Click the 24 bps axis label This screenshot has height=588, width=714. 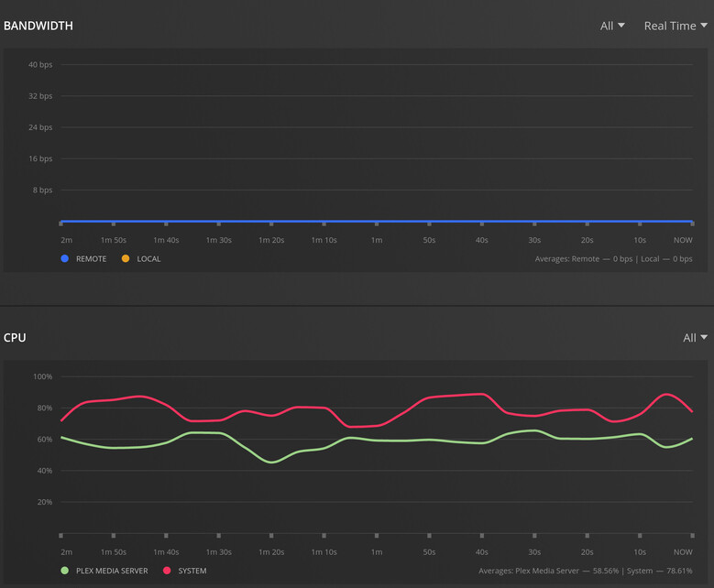40,127
